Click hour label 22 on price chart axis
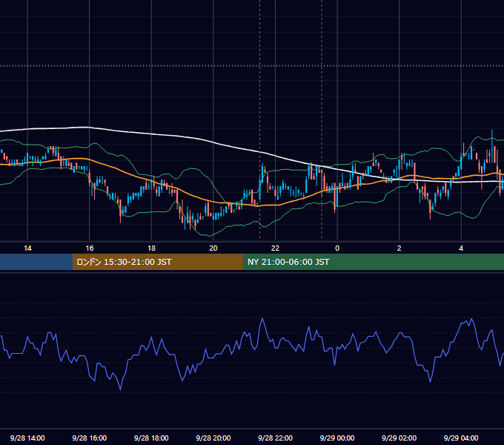The image size is (504, 445). click(x=275, y=248)
